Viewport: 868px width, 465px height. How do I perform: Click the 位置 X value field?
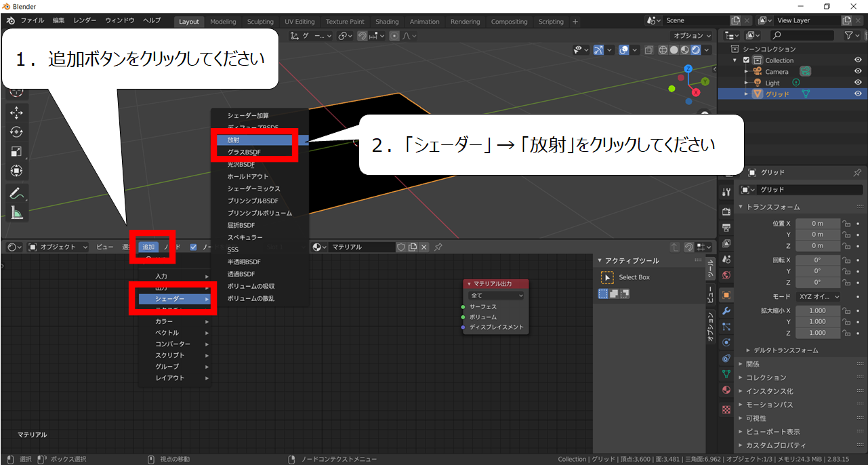[x=818, y=224]
